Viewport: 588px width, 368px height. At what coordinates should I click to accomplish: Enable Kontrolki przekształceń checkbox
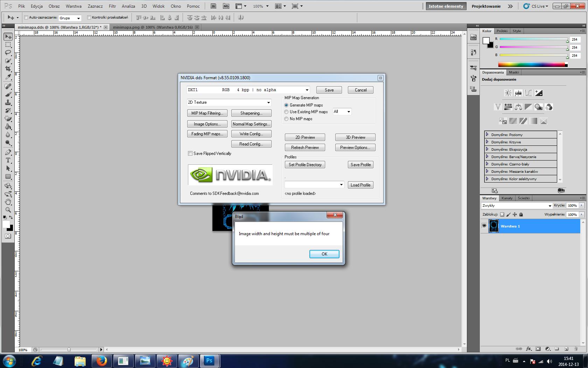click(x=89, y=18)
